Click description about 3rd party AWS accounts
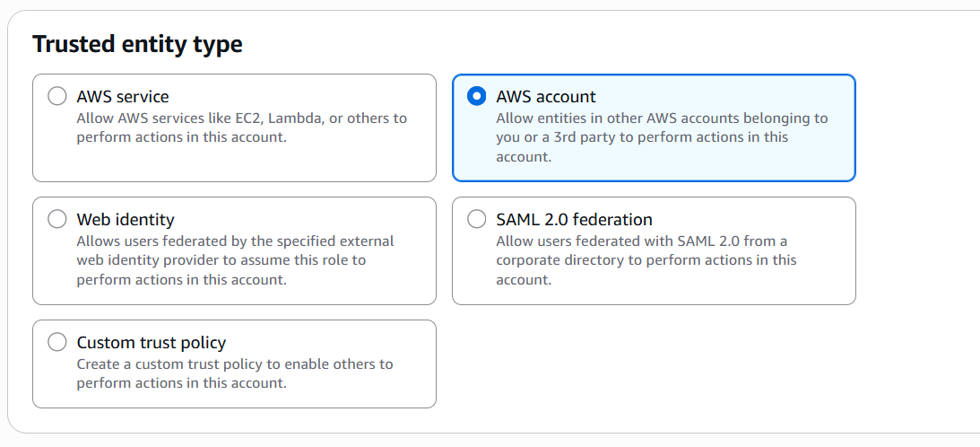This screenshot has width=980, height=447. coord(662,137)
